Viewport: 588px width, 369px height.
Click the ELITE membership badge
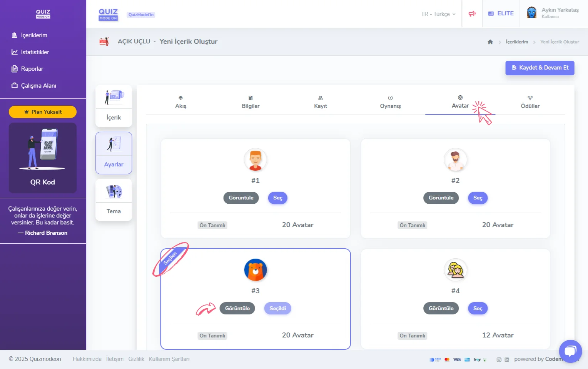click(501, 13)
